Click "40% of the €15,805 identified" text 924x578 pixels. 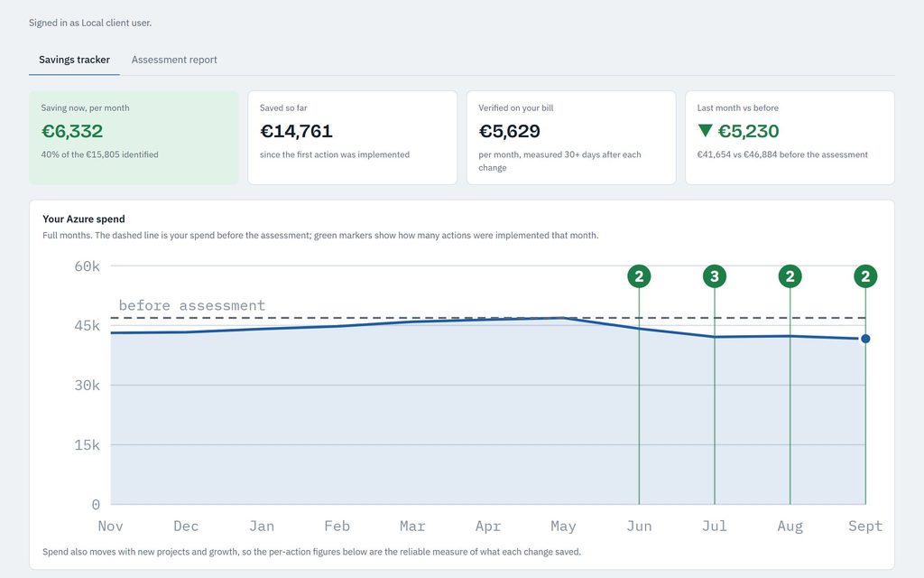coord(99,154)
